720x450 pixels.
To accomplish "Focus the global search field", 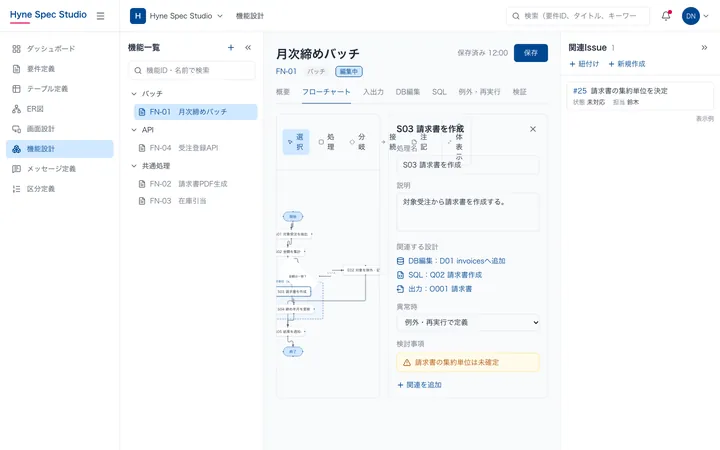I will coord(578,16).
